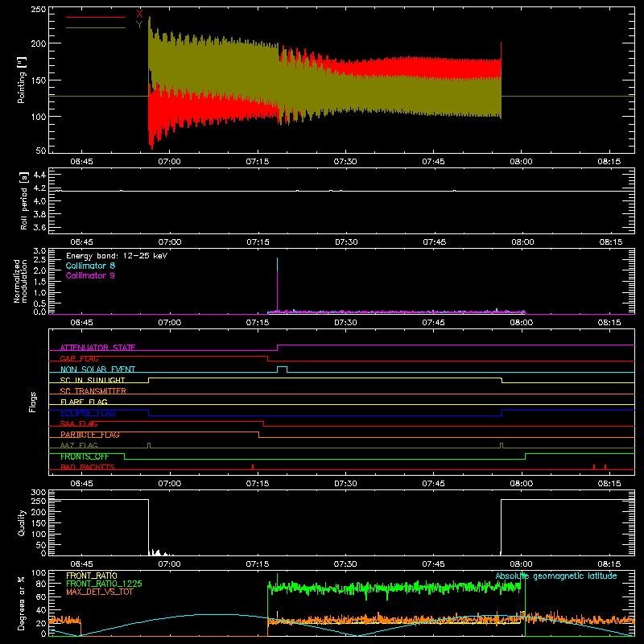The width and height of the screenshot is (644, 644).
Task: Select the ATTENUATOR_STATE flag label
Action: [x=97, y=348]
